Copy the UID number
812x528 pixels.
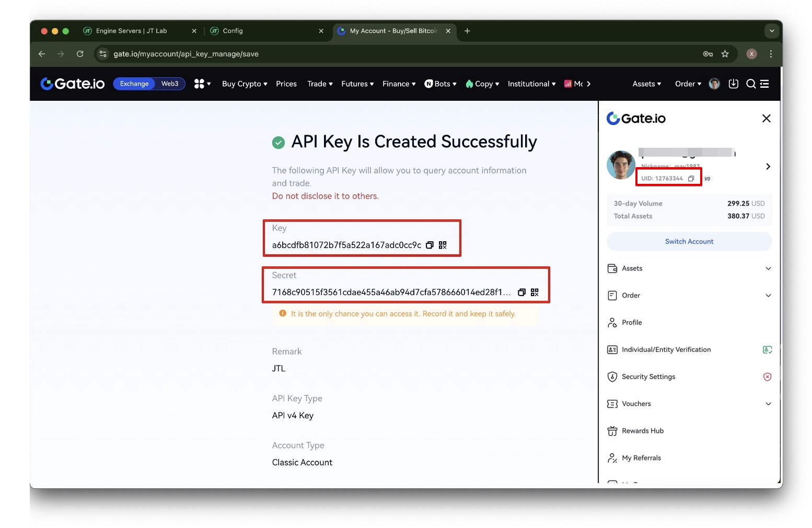coord(691,179)
